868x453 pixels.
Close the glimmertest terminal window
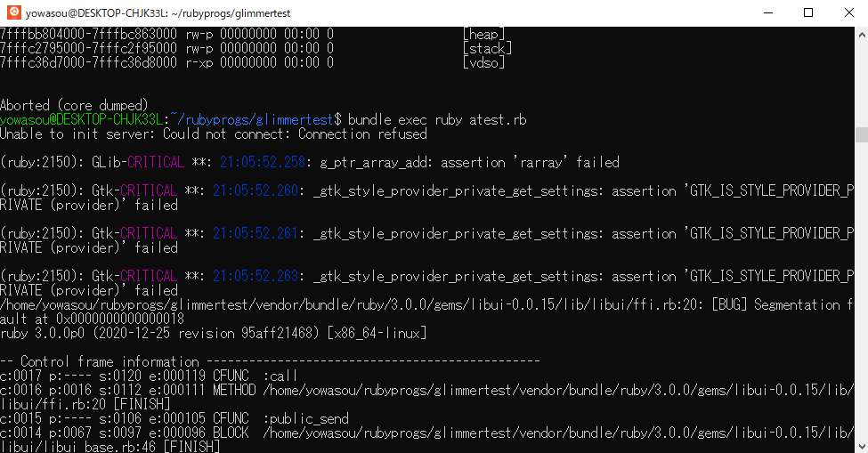[x=848, y=12]
